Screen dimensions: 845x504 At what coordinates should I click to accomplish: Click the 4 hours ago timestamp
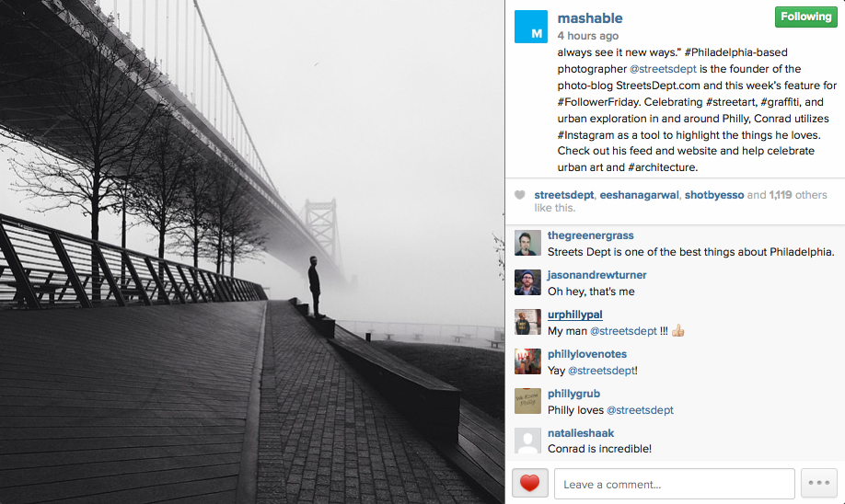(x=587, y=36)
